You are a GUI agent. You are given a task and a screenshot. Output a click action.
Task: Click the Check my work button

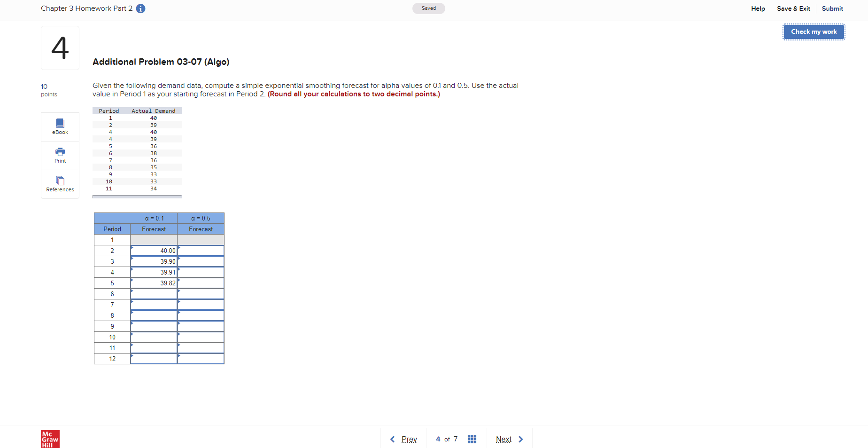click(x=814, y=32)
